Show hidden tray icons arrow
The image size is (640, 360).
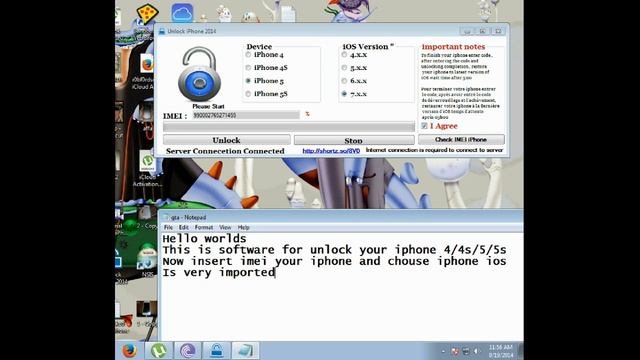(x=444, y=351)
